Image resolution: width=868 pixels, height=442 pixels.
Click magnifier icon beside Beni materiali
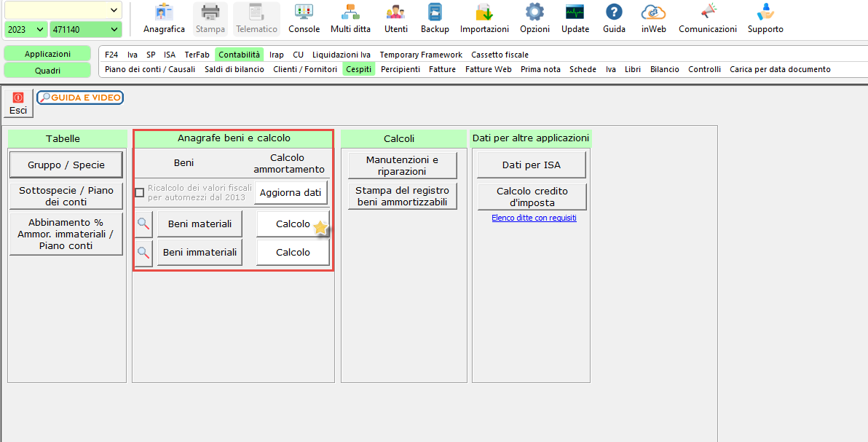143,224
